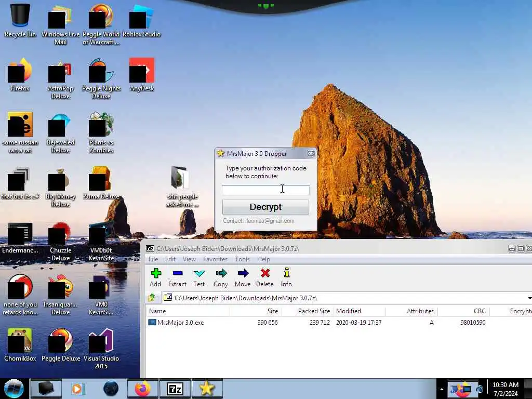Viewport: 532px width, 399px height.
Task: Click the Extract toolbar button
Action: [178, 278]
